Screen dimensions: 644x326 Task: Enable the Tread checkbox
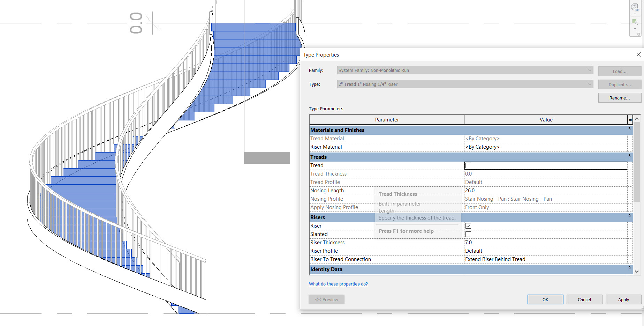pos(468,165)
